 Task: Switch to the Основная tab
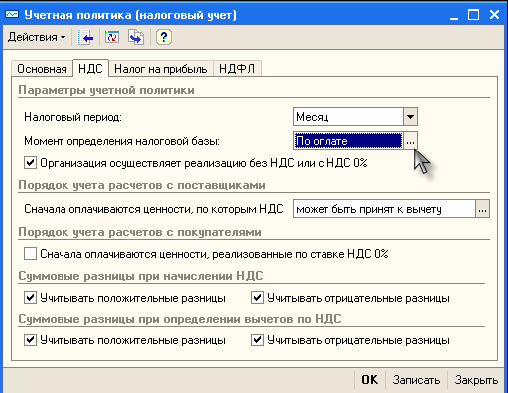42,69
